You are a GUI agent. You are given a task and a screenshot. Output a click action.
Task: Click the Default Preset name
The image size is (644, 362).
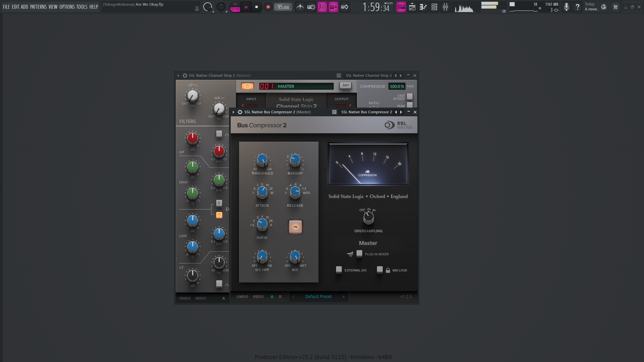point(318,297)
